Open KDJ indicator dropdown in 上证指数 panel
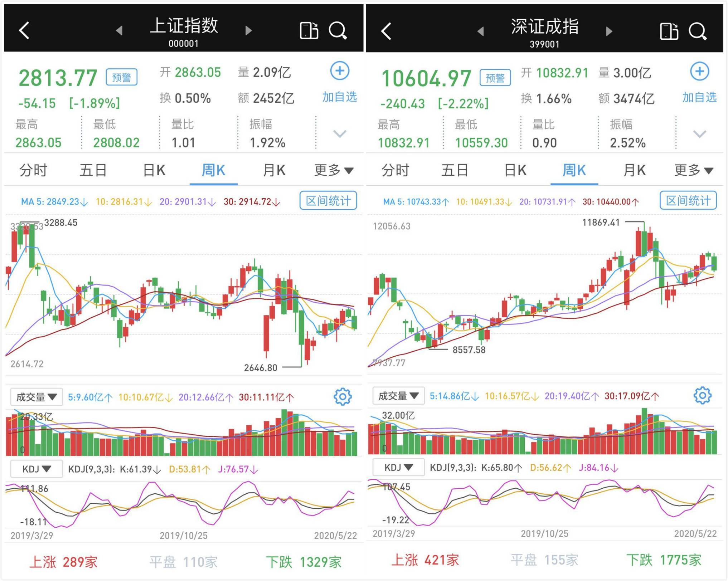 (37, 469)
